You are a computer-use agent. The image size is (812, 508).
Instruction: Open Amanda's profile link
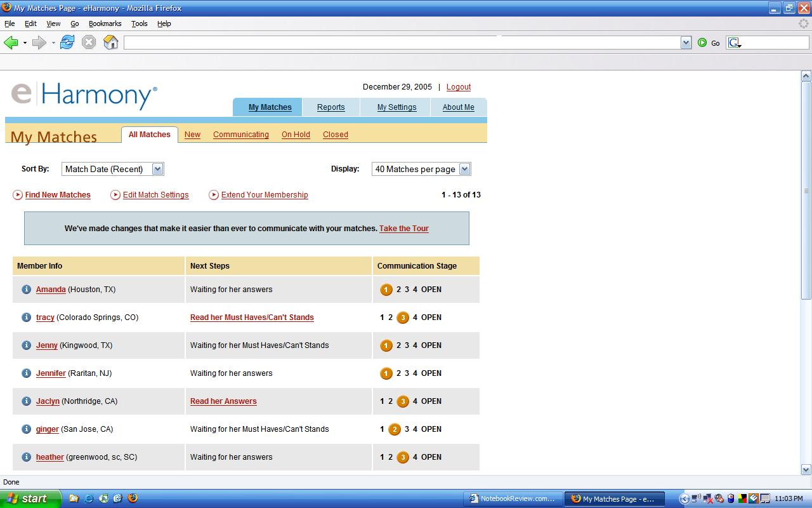click(51, 290)
